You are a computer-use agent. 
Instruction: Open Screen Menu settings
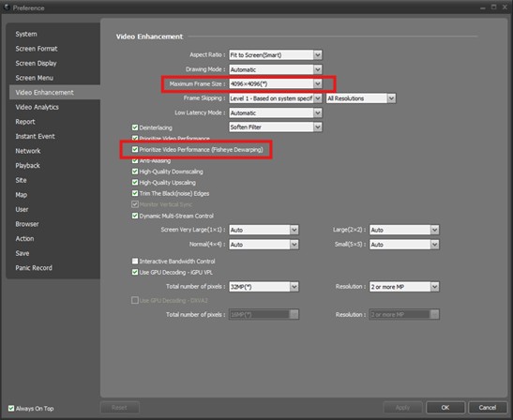35,78
